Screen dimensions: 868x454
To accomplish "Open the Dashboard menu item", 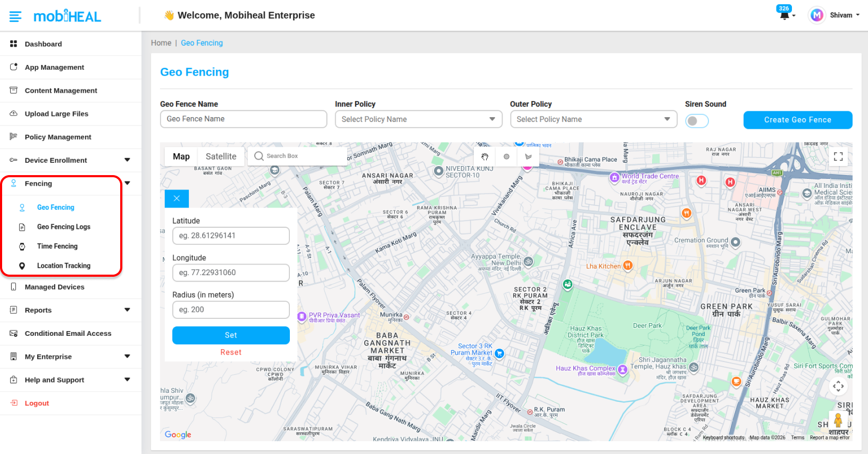I will coord(71,44).
